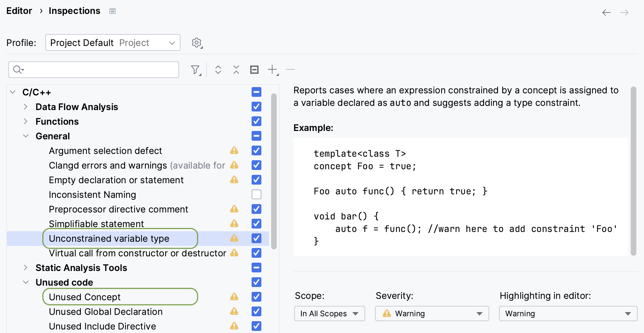Click the inspection search field
The image size is (644, 333).
click(98, 70)
